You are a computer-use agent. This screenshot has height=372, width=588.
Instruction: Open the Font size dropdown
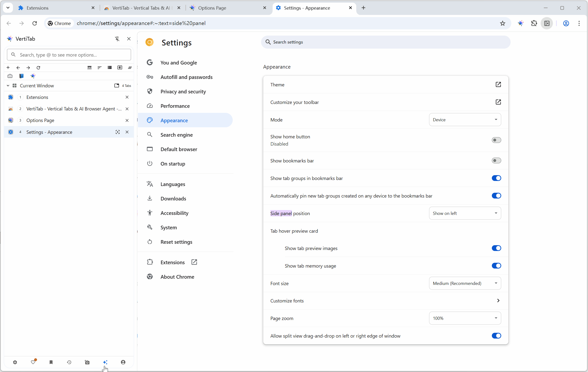pyautogui.click(x=465, y=283)
